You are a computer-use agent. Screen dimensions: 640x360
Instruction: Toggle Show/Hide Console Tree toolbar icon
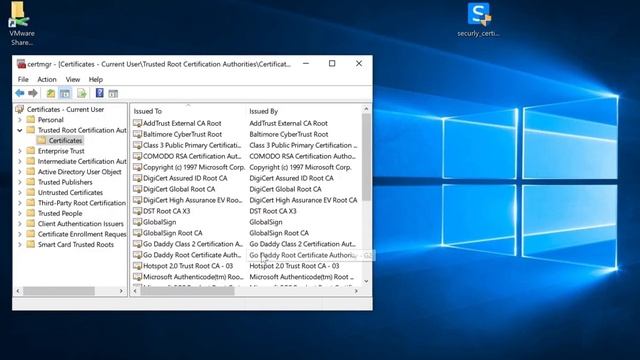65,93
